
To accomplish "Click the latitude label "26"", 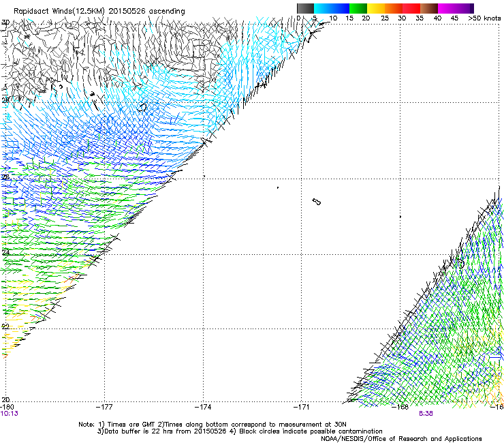I will (5, 177).
